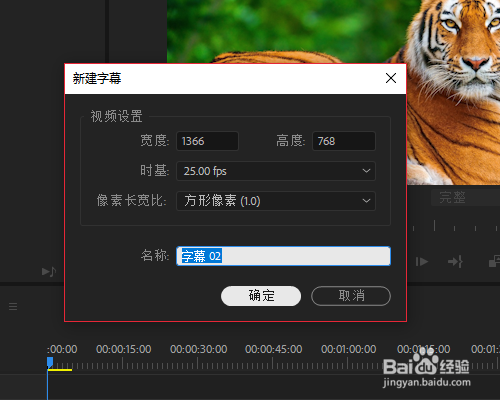Click the 高度 input field showing 768

pyautogui.click(x=344, y=141)
